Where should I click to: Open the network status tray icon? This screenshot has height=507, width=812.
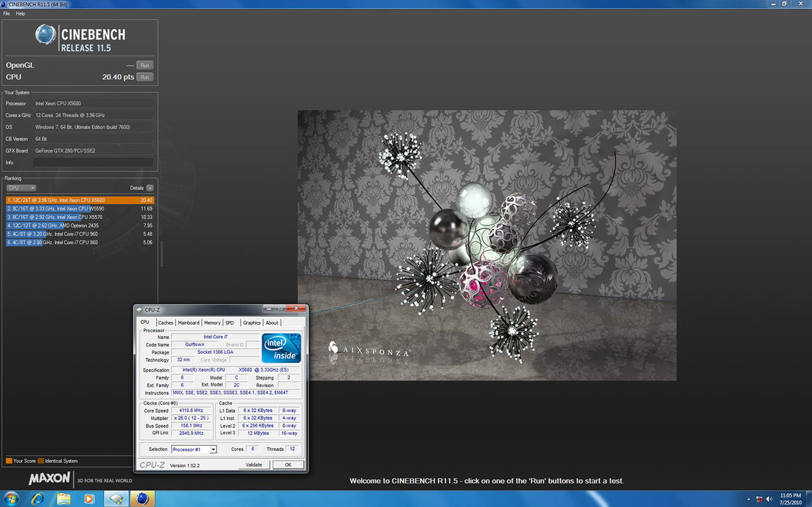(x=759, y=499)
